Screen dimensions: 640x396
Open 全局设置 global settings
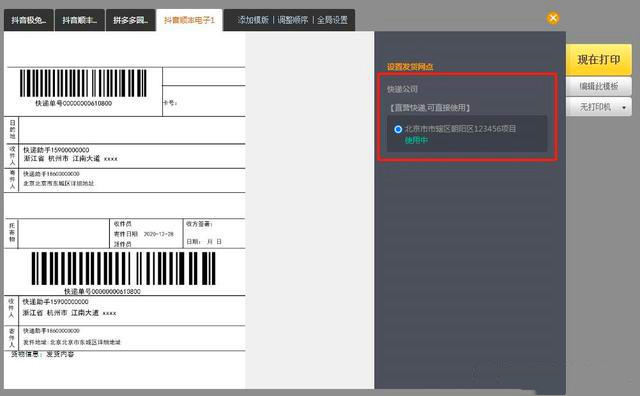click(x=332, y=20)
